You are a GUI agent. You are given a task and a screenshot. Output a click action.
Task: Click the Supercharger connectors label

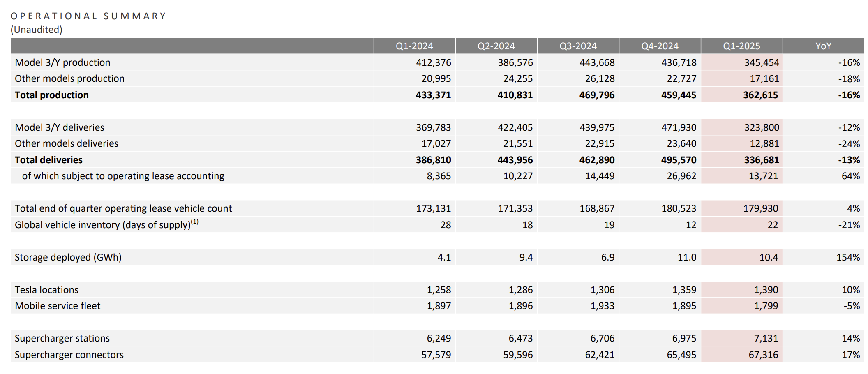click(69, 355)
